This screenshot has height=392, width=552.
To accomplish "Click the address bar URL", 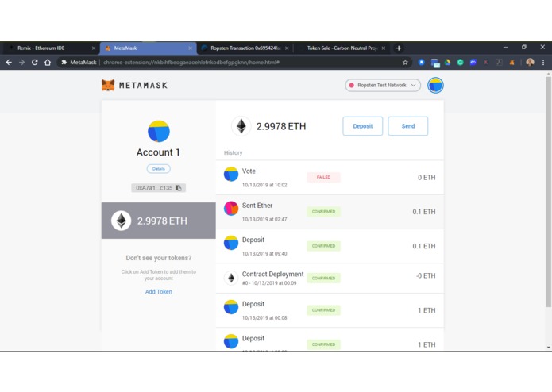I will click(191, 62).
